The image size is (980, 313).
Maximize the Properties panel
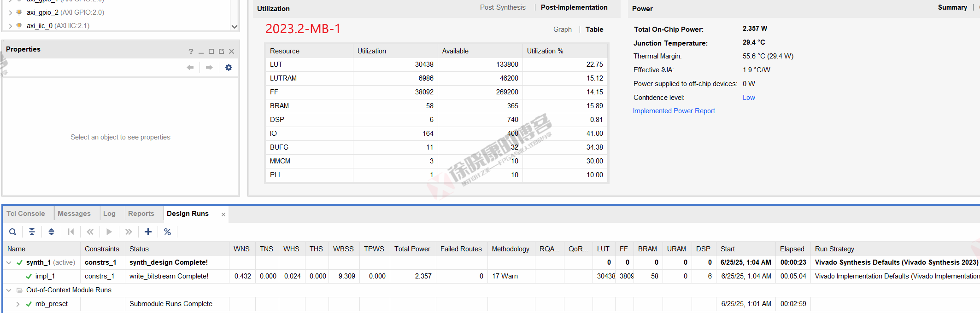pos(211,52)
